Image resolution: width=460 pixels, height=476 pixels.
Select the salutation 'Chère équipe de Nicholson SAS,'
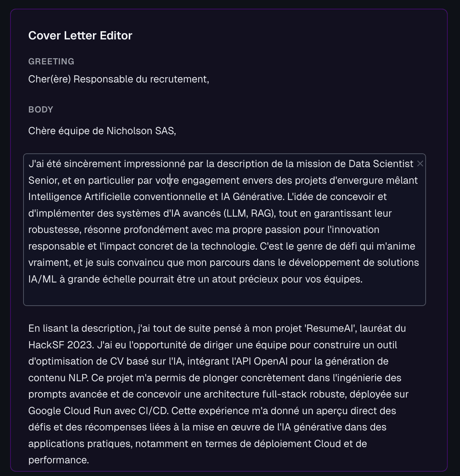(x=102, y=131)
